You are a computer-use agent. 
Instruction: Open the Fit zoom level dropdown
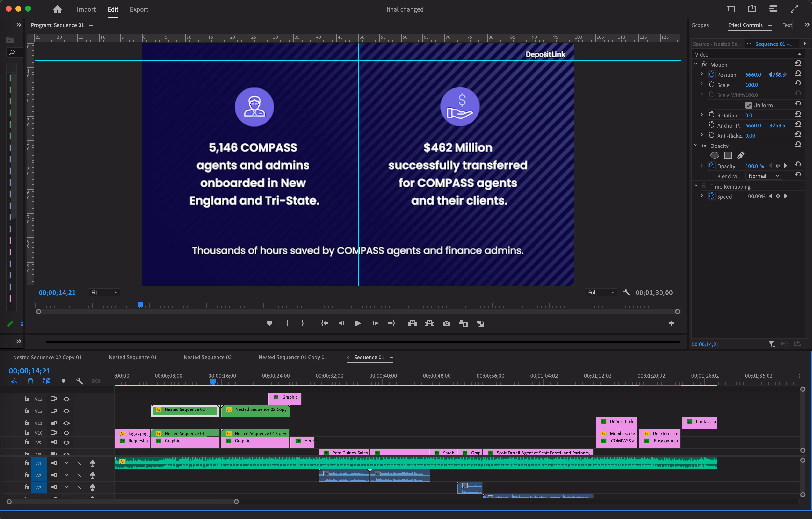tap(104, 292)
